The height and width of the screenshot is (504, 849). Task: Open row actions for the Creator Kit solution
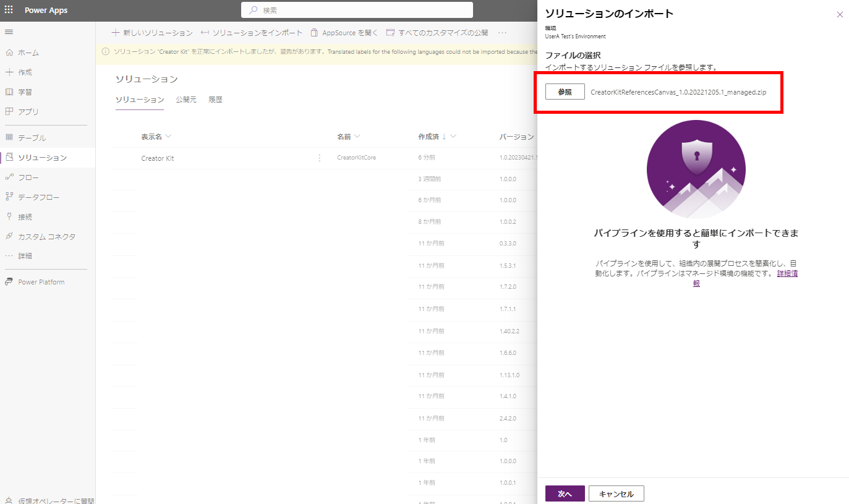tap(319, 157)
